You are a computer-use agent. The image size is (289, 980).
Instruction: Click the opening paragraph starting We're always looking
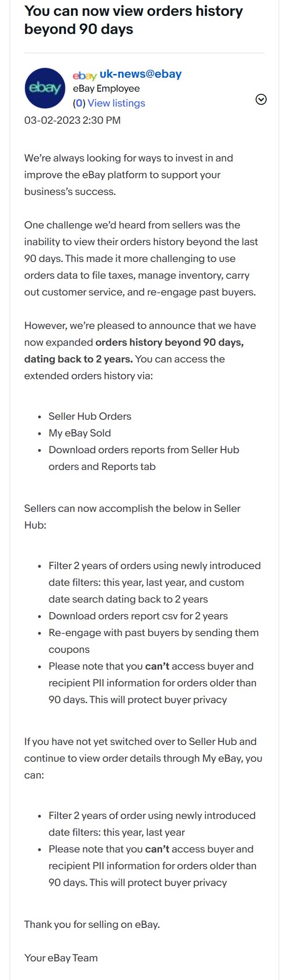click(x=128, y=175)
